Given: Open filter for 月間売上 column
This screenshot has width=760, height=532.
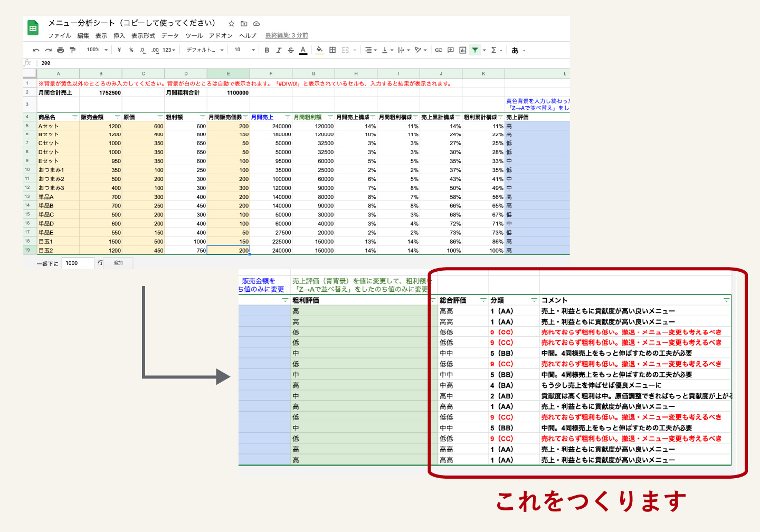Looking at the screenshot, I should [288, 117].
